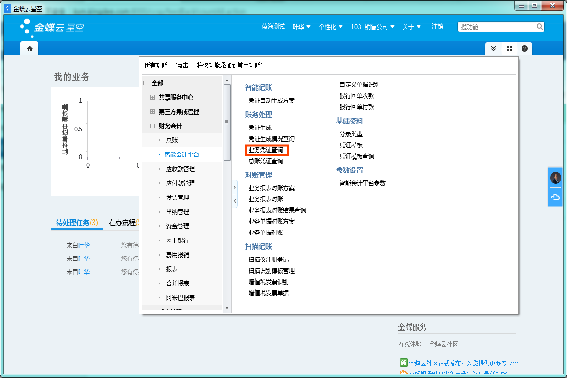Open the first green-icon link under 金蝶服务
This screenshot has width=567, height=378.
pos(464,362)
